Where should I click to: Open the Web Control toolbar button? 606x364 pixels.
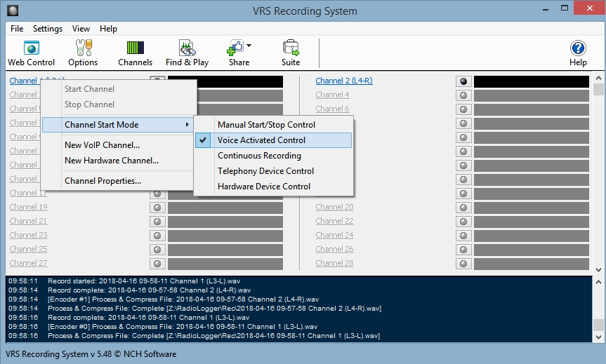32,53
